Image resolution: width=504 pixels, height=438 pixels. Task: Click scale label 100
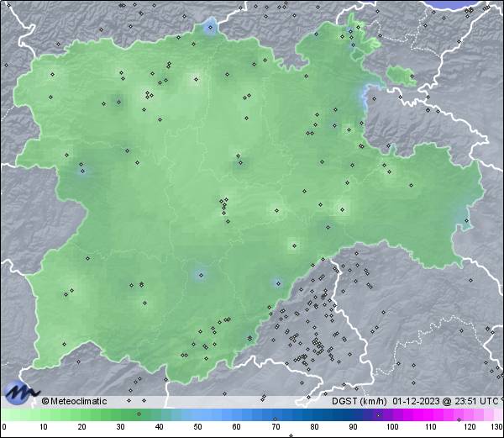click(392, 427)
